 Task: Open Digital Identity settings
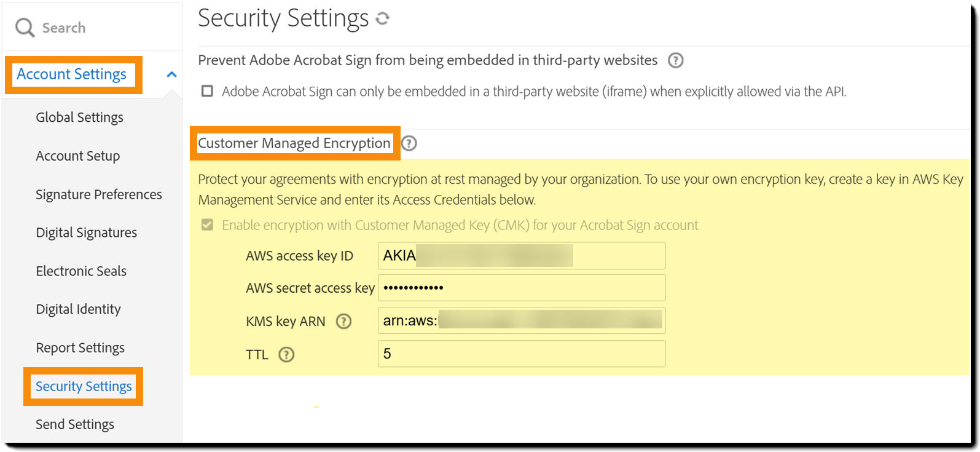click(x=78, y=309)
